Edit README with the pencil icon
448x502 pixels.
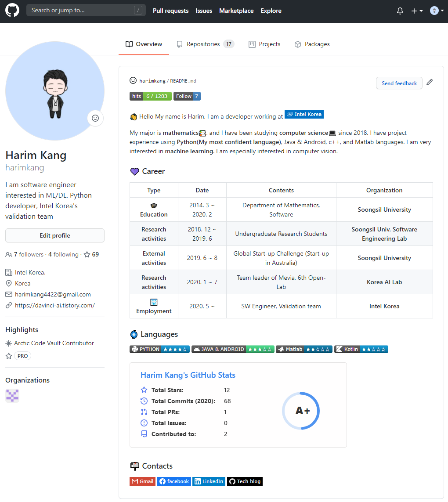coord(430,82)
